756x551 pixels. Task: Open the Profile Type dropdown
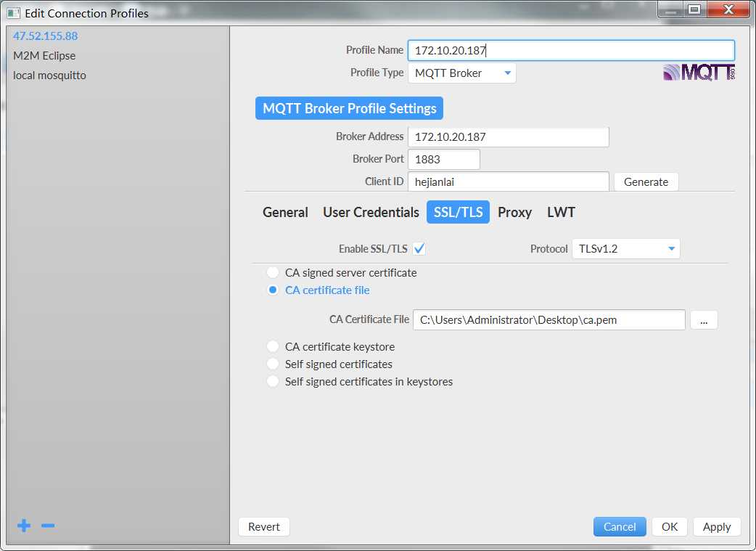[x=462, y=73]
